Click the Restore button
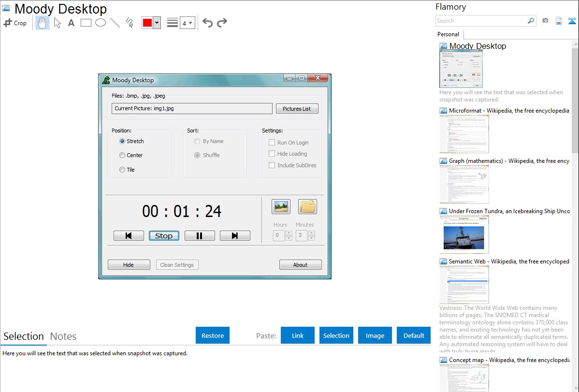Viewport: 579px width, 392px height. pyautogui.click(x=213, y=335)
